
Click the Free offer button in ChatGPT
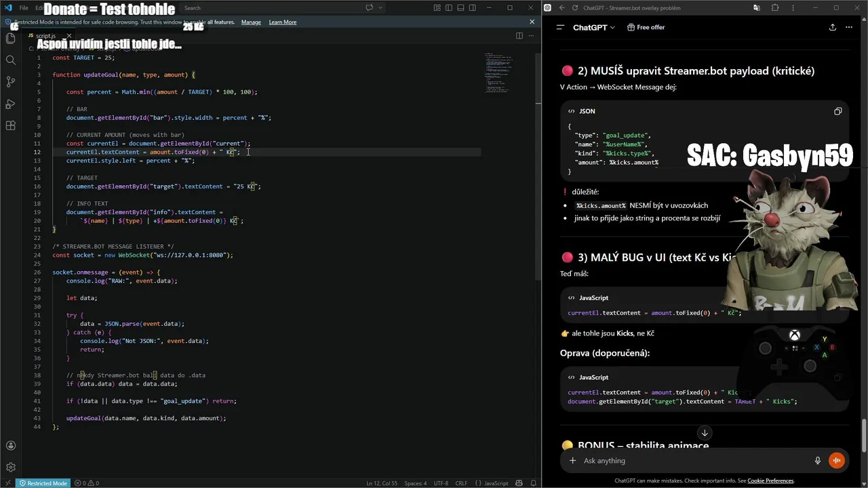point(646,27)
